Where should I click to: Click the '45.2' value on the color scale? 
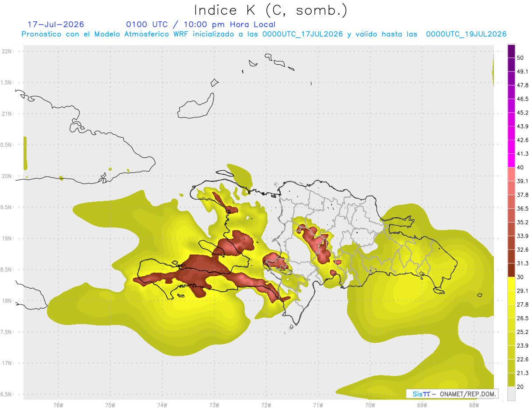(523, 113)
